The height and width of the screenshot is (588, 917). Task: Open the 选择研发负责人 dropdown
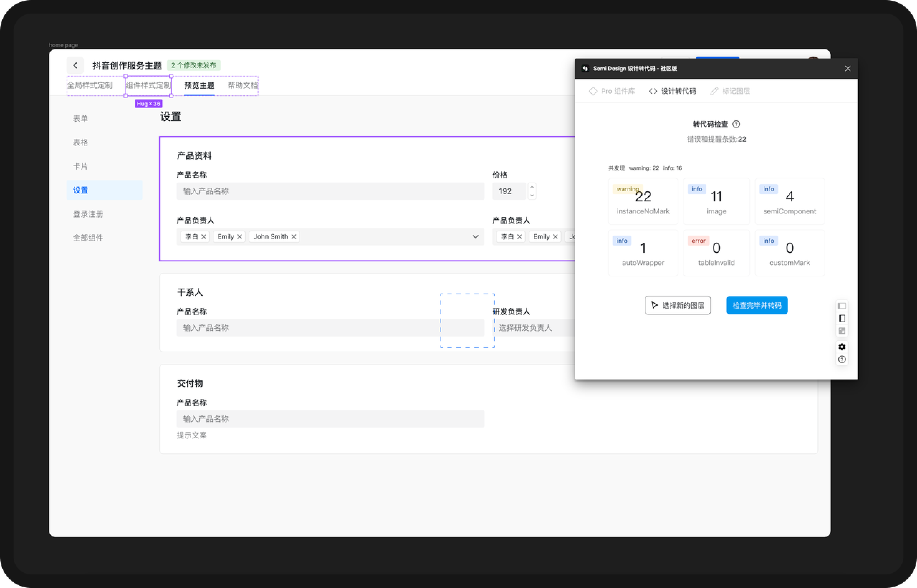[535, 328]
